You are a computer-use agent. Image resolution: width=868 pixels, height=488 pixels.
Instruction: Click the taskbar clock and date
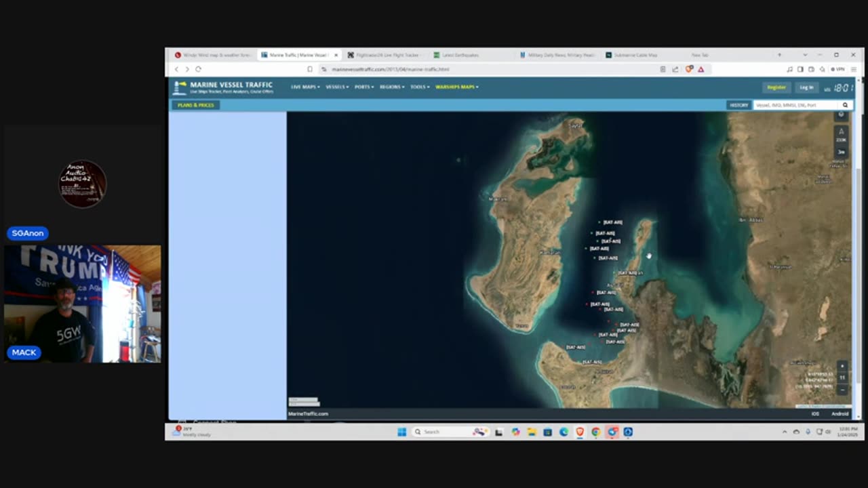[848, 432]
